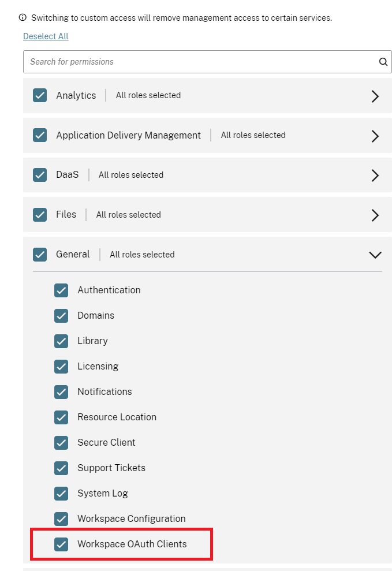Uncheck the Support Tickets checkbox
392x571 pixels.
point(61,468)
